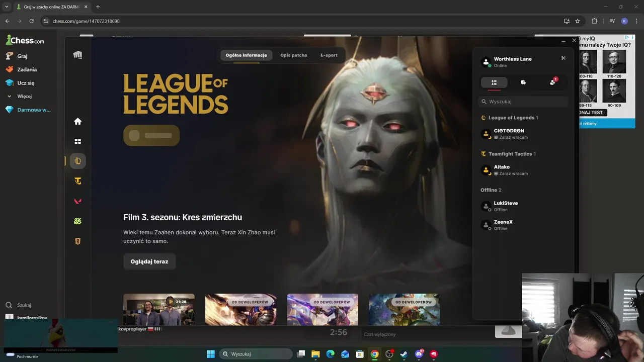
Task: Select Valorant in the game sidebar
Action: pyautogui.click(x=77, y=201)
